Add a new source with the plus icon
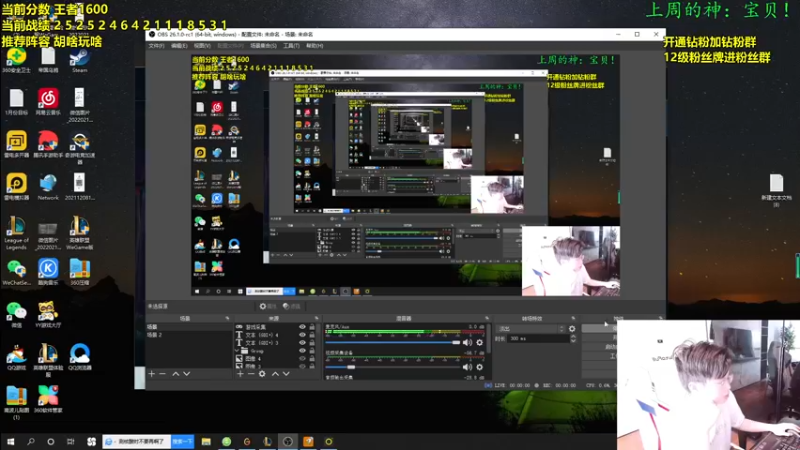Image resolution: width=800 pixels, height=450 pixels. coord(240,374)
